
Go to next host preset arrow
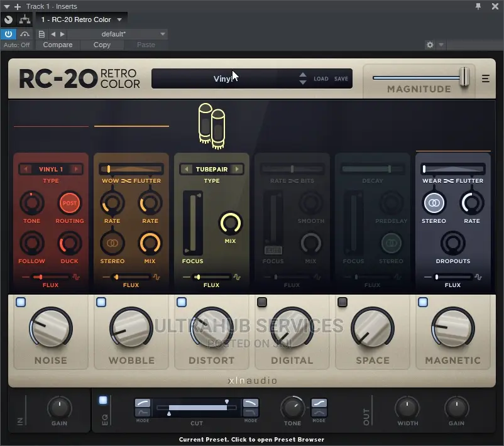[x=62, y=34]
